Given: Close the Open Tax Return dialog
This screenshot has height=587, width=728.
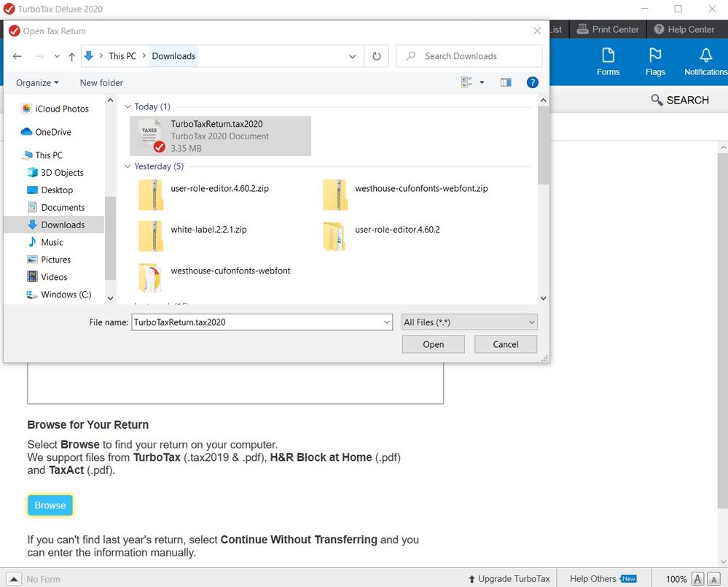Looking at the screenshot, I should point(537,31).
